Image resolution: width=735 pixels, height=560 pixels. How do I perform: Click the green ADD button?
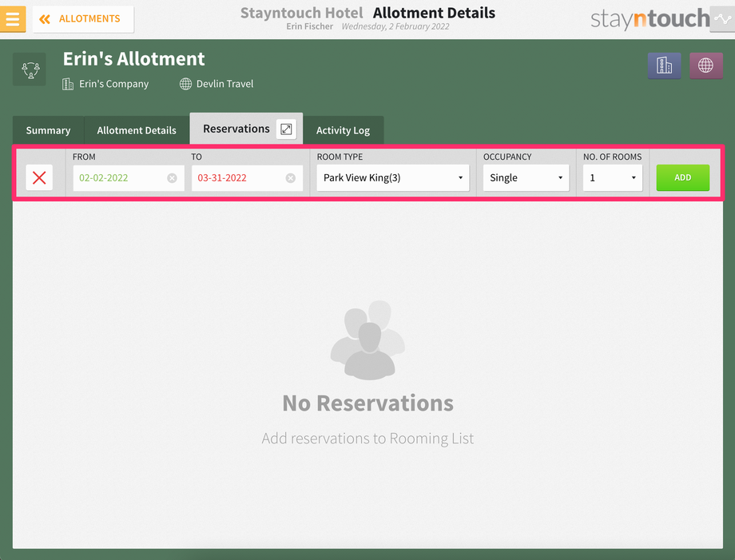pos(682,177)
